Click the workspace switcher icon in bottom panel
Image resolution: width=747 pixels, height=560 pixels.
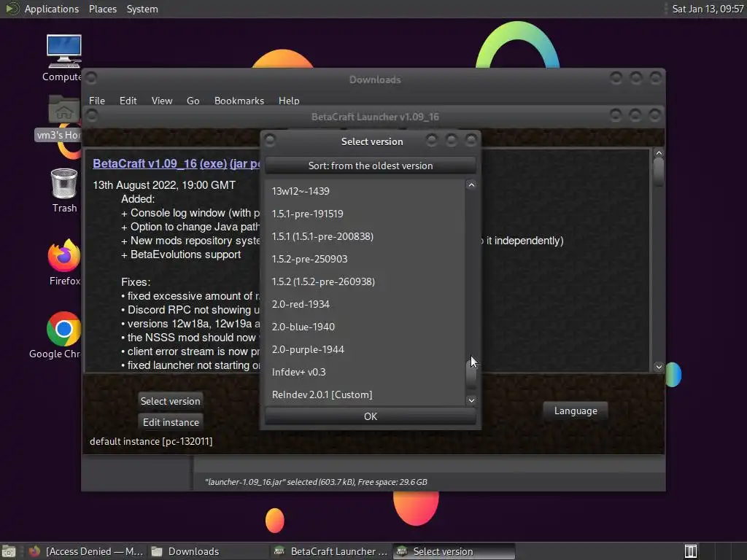[691, 551]
